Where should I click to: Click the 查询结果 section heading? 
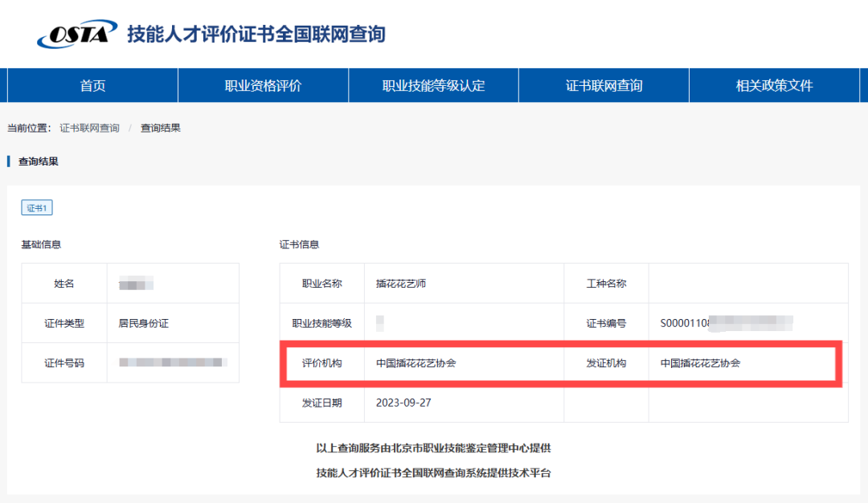tap(39, 162)
